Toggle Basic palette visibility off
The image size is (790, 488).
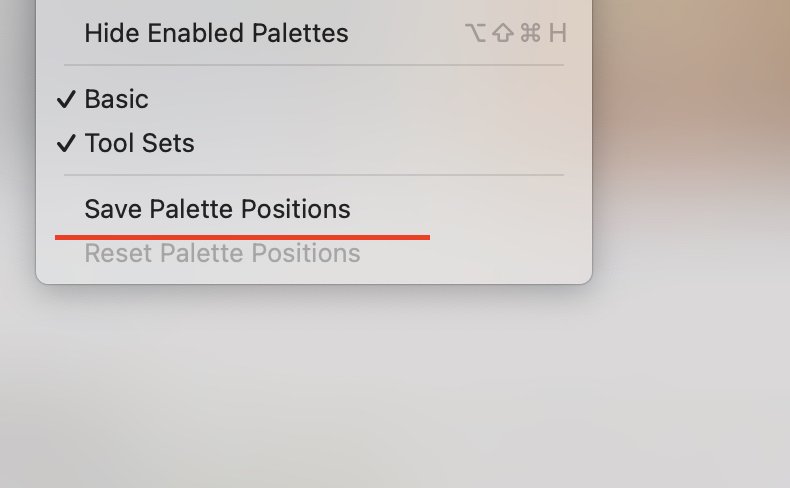click(116, 100)
